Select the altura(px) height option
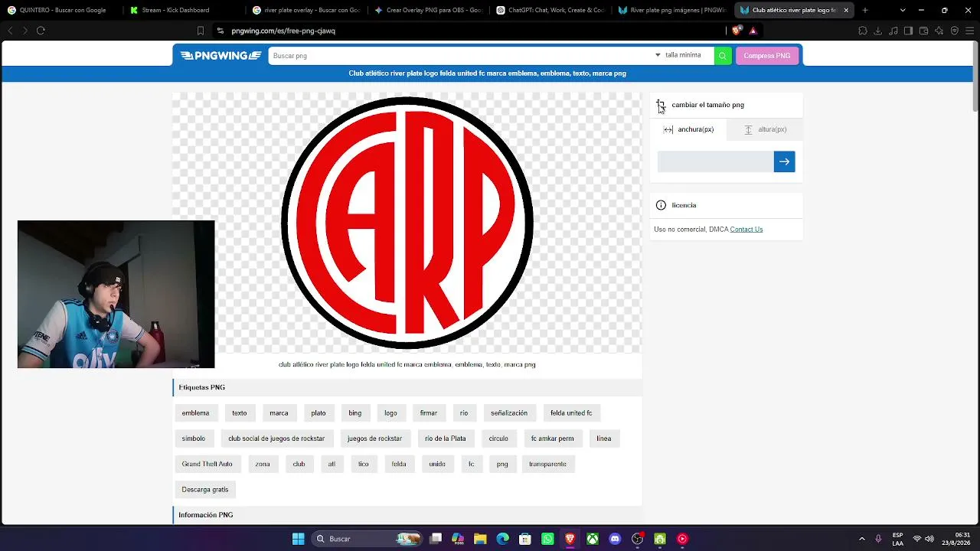 click(766, 129)
